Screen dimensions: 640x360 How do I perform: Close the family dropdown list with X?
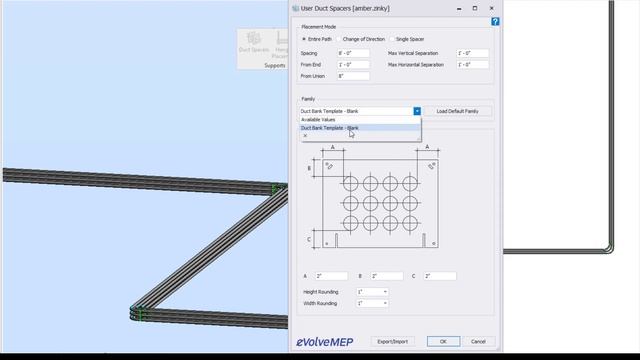coord(305,136)
